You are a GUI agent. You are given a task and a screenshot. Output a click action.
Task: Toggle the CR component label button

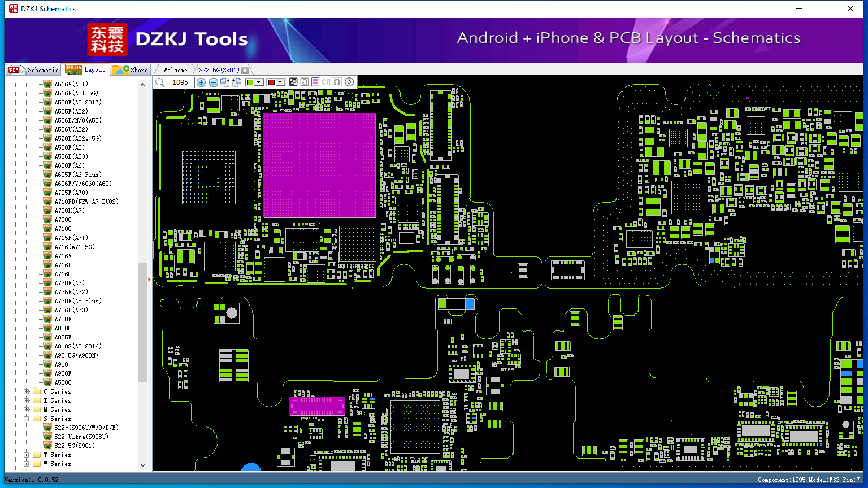[x=326, y=82]
